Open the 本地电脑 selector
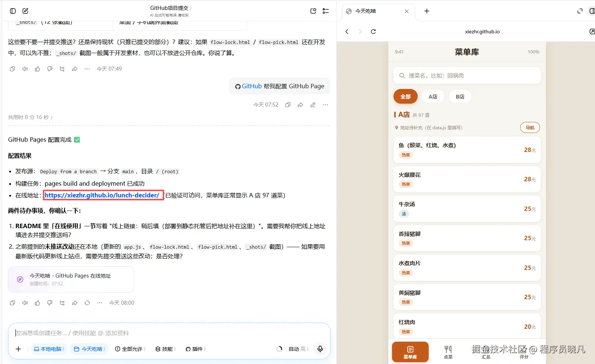 coord(49,349)
